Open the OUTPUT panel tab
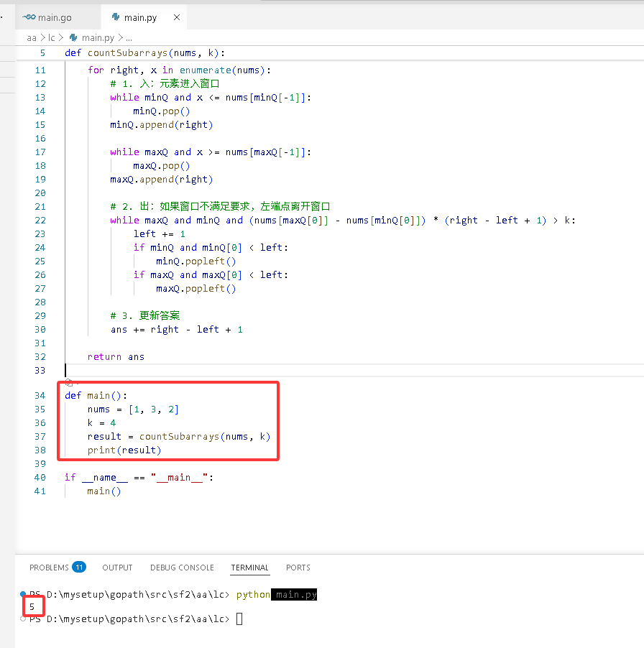The width and height of the screenshot is (644, 648). coord(117,568)
